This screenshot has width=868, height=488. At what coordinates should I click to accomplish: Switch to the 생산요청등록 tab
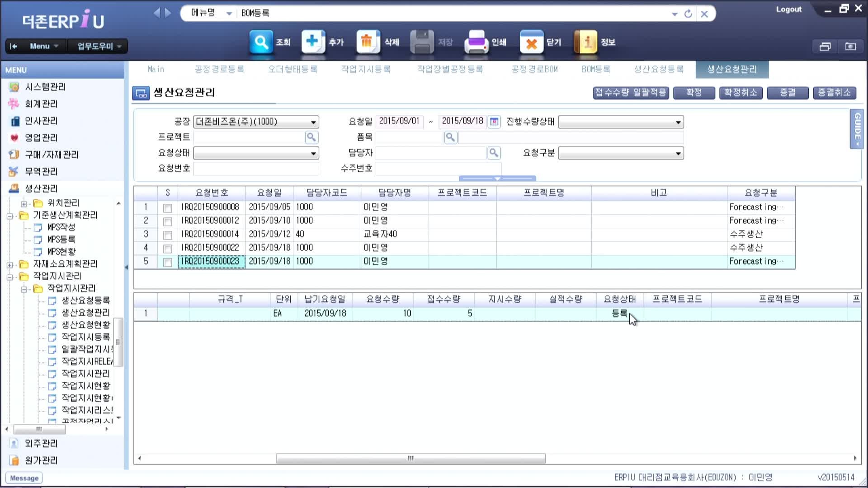pyautogui.click(x=659, y=69)
